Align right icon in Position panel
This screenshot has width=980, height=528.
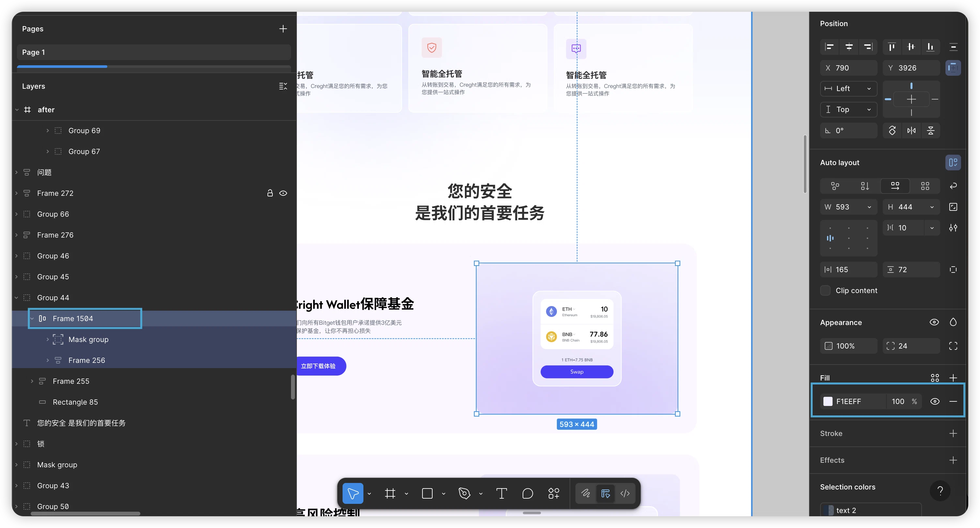[868, 47]
